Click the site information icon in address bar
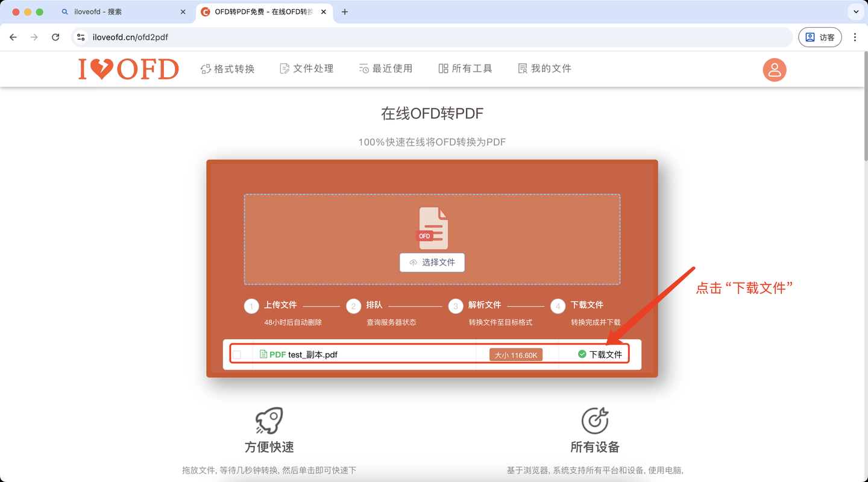The image size is (868, 482). tap(81, 37)
